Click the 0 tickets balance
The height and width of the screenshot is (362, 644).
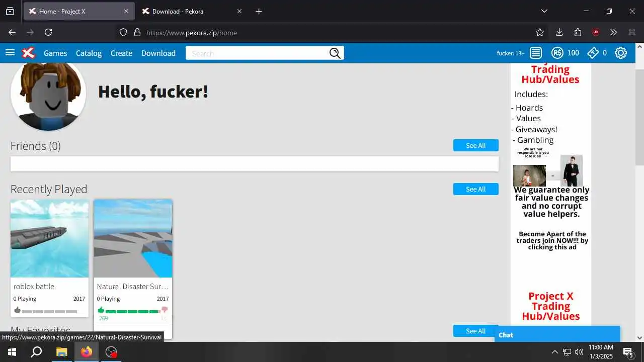[605, 53]
